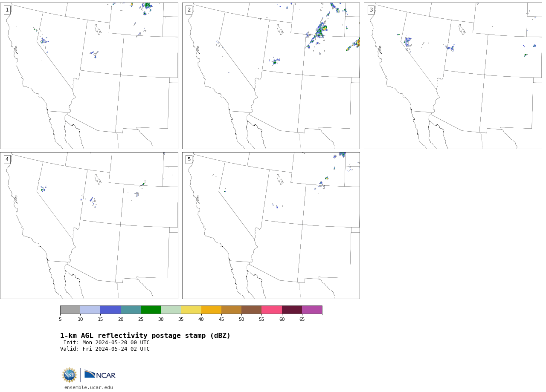Select the pale green 30-35 dBZ swatch
Image resolution: width=546 pixels, height=392 pixels.
[171, 310]
